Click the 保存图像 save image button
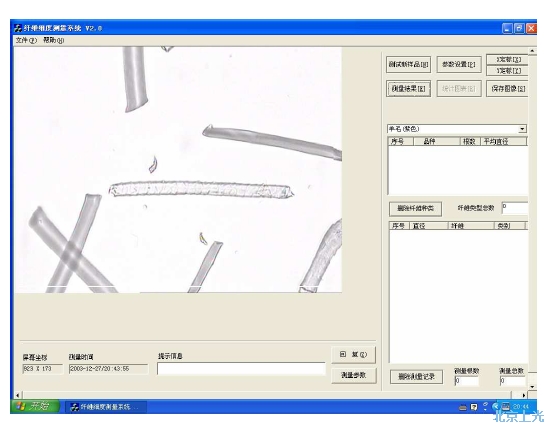Image resolution: width=545 pixels, height=423 pixels. pyautogui.click(x=507, y=89)
